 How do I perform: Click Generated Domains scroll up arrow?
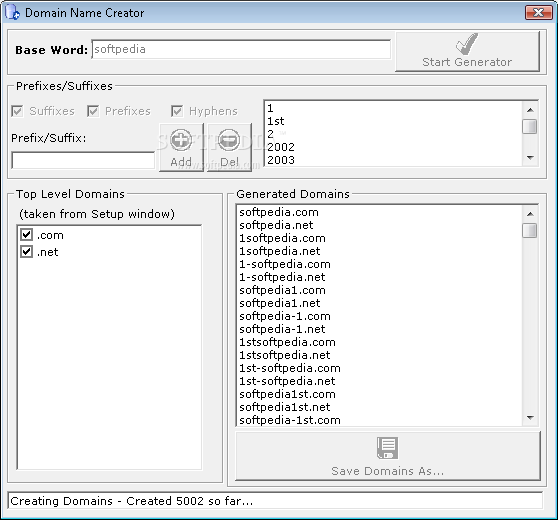[x=530, y=214]
